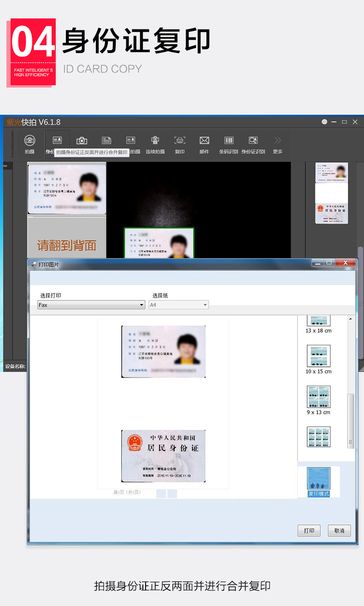This screenshot has height=606, width=364.
Task: Open the 选择纸 A4 paper dropdown
Action: (179, 305)
